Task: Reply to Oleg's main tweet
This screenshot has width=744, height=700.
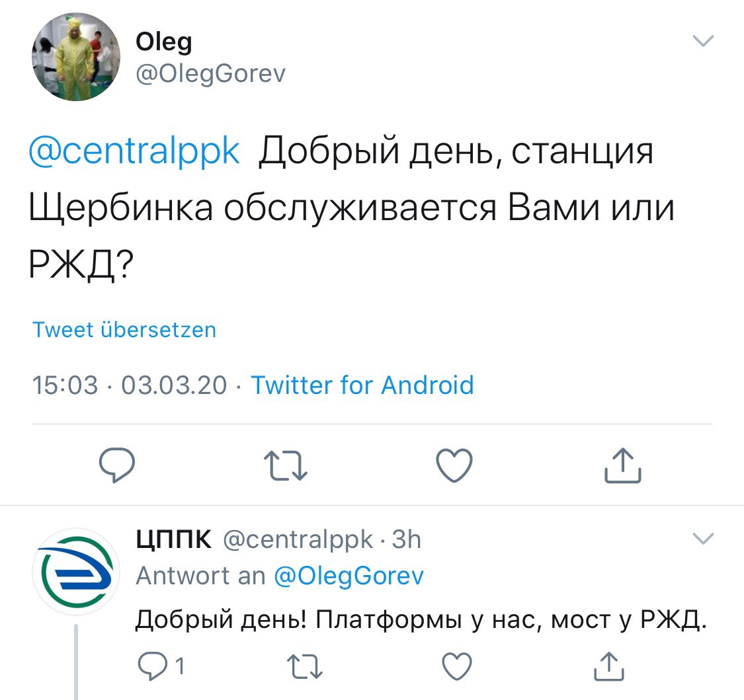Action: [x=117, y=465]
